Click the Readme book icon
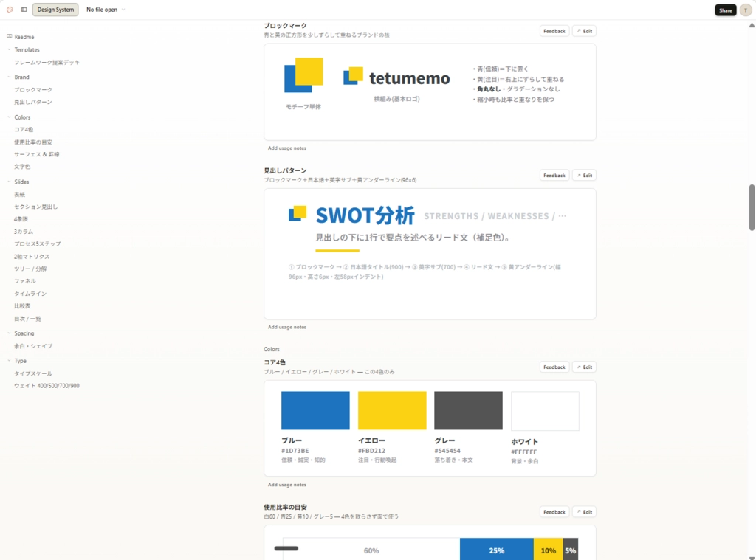 (9, 37)
